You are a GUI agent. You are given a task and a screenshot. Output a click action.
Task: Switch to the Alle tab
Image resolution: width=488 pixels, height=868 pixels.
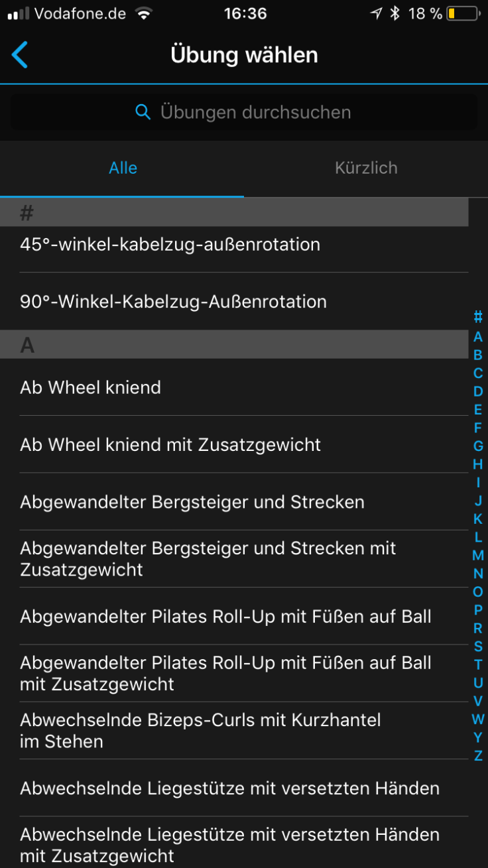pyautogui.click(x=123, y=168)
